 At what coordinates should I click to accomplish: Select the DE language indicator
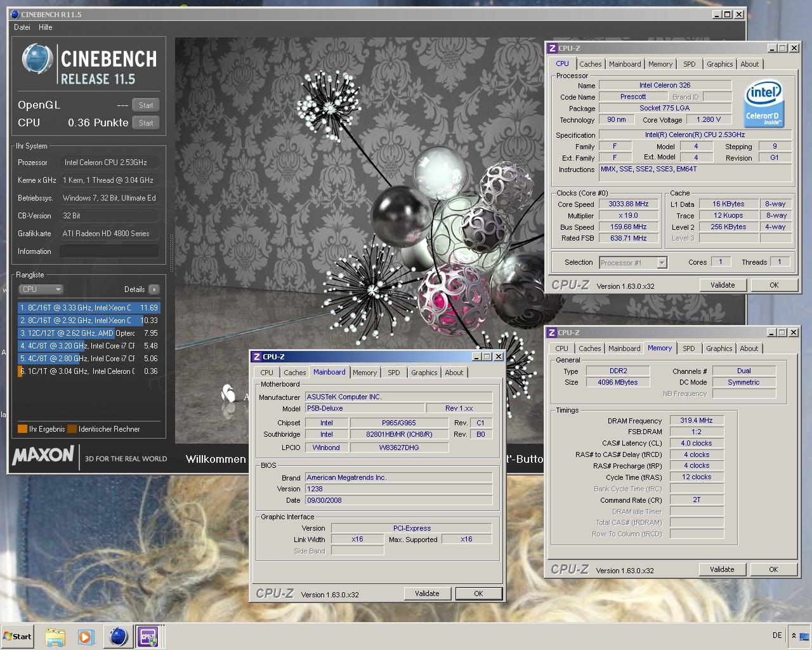point(777,635)
